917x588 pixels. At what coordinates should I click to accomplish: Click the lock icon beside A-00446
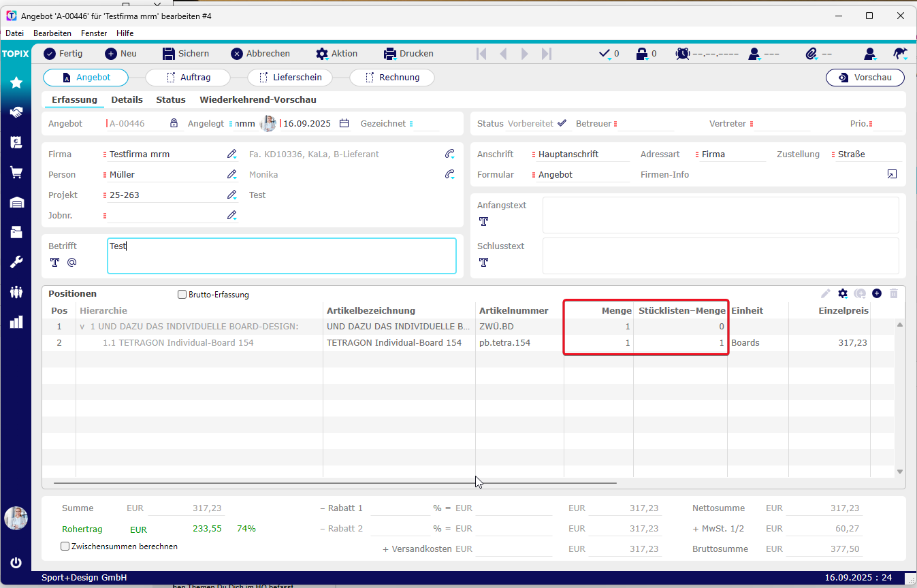tap(174, 123)
